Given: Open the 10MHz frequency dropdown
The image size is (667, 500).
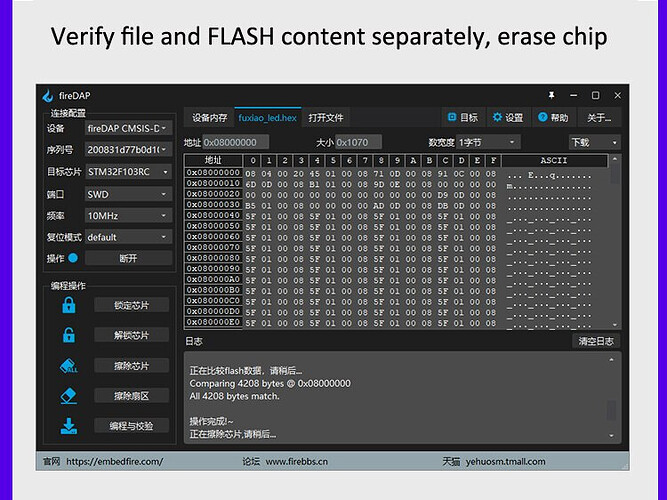Looking at the screenshot, I should (128, 215).
